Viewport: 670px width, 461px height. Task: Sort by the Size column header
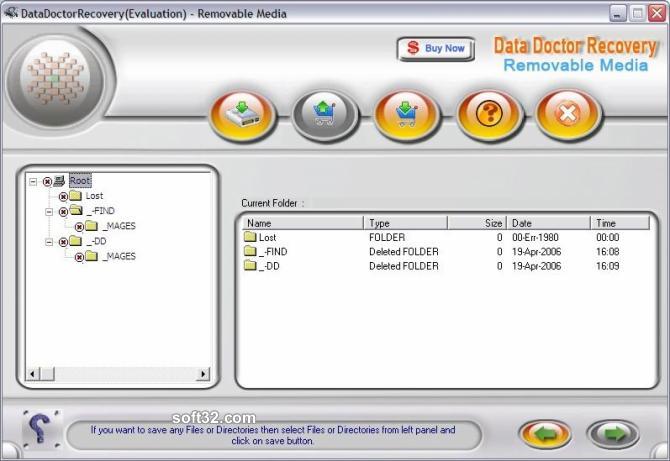pos(477,223)
